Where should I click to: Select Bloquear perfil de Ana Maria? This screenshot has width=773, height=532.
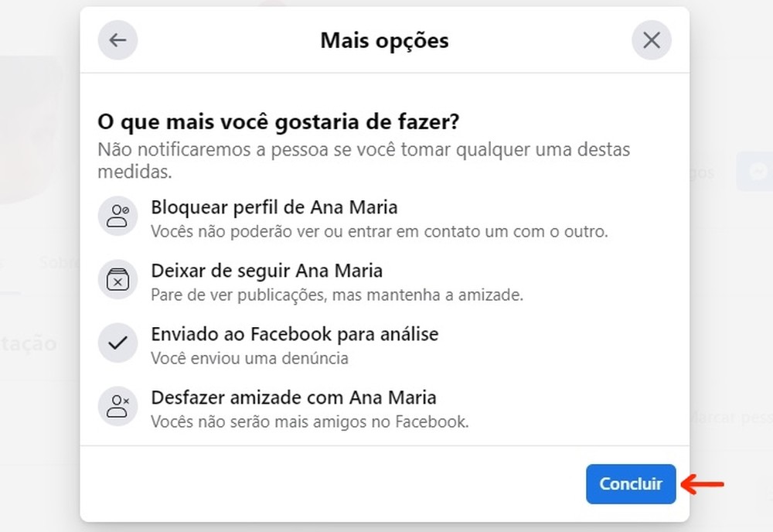(x=274, y=207)
